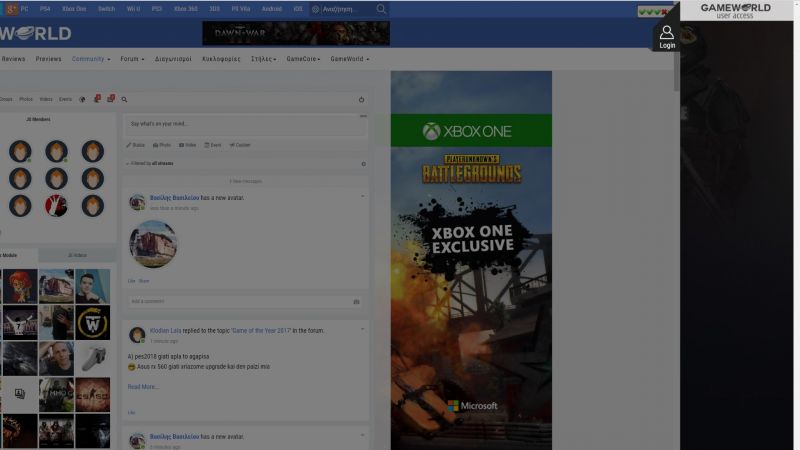Screen dimensions: 800x450
Task: Open the gold W logo photo thumbnail
Action: click(x=92, y=322)
